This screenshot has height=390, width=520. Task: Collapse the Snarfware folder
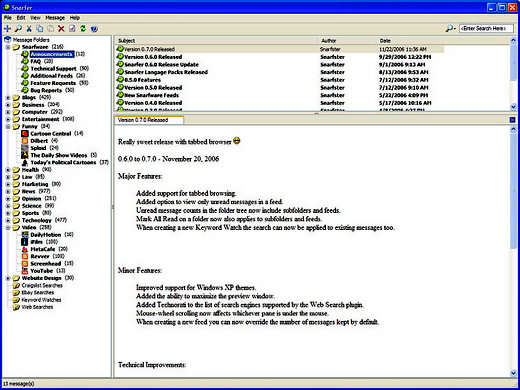click(8, 47)
